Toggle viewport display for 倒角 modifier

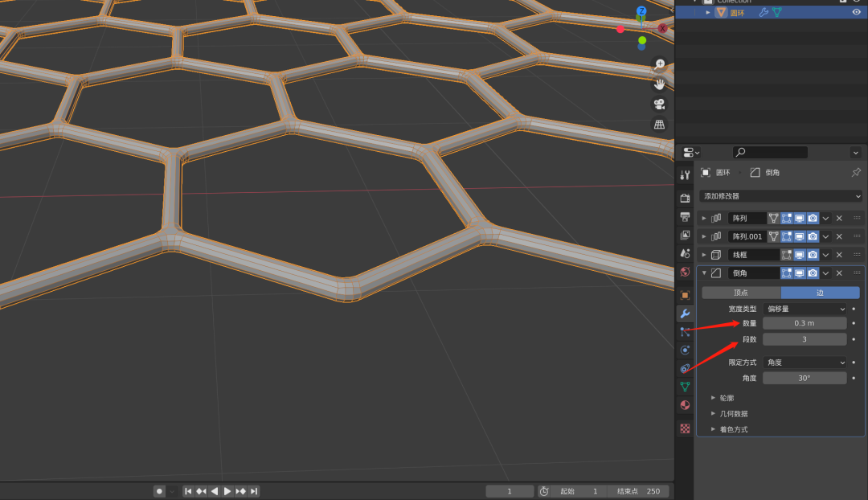click(800, 273)
